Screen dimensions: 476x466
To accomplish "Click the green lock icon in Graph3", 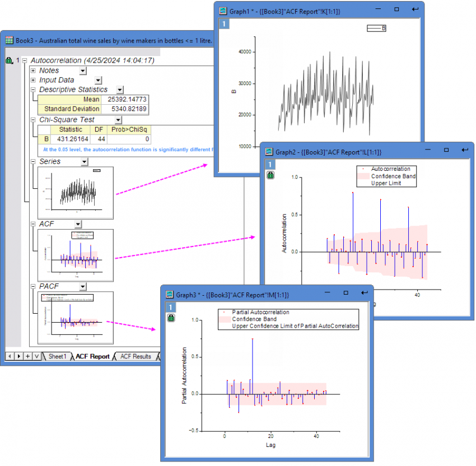I will pyautogui.click(x=171, y=318).
